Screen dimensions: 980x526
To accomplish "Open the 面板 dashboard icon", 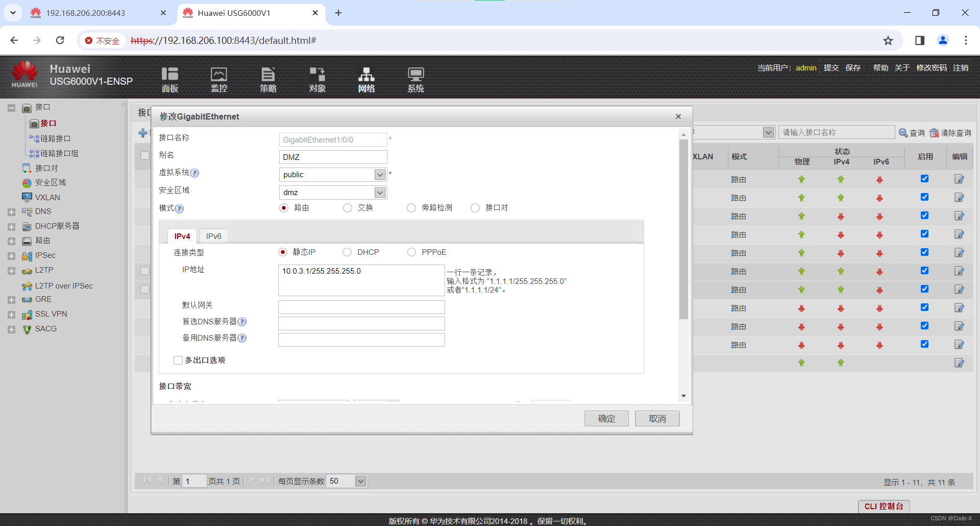I will click(169, 80).
